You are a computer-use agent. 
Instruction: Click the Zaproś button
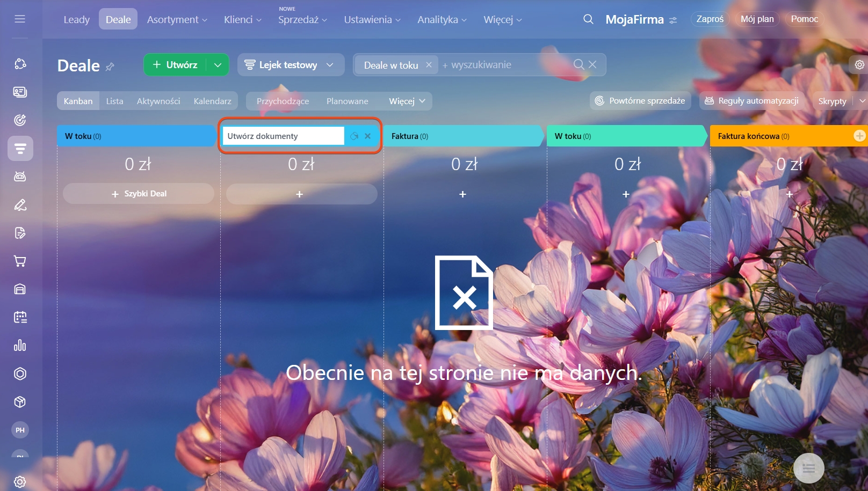710,19
